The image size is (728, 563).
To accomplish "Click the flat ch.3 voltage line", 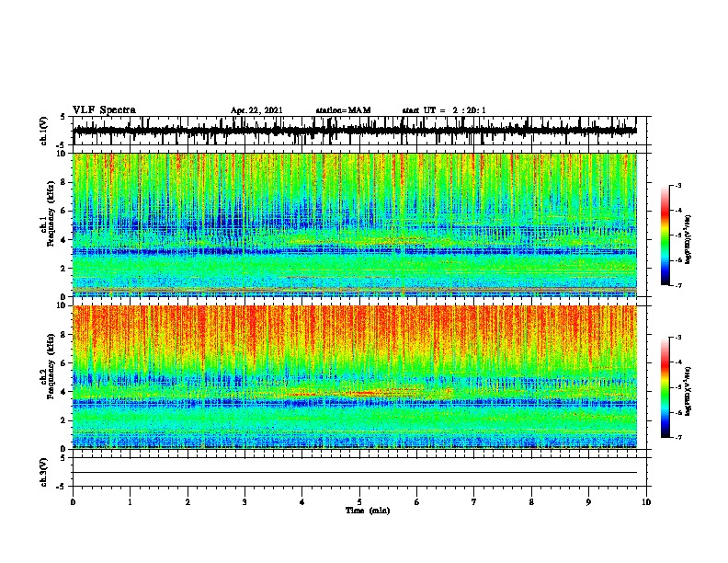I will pos(355,473).
